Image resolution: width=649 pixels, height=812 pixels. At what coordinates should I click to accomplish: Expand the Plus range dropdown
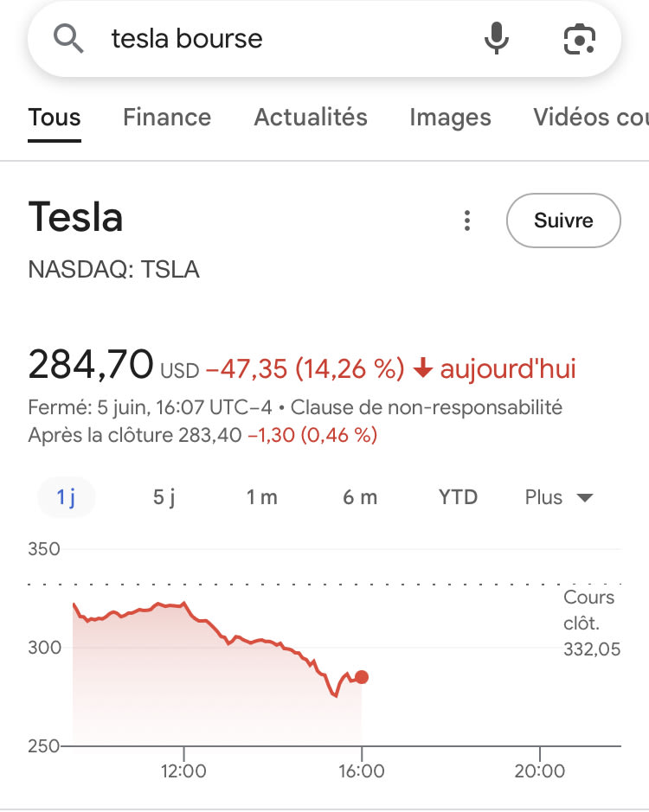click(x=558, y=497)
